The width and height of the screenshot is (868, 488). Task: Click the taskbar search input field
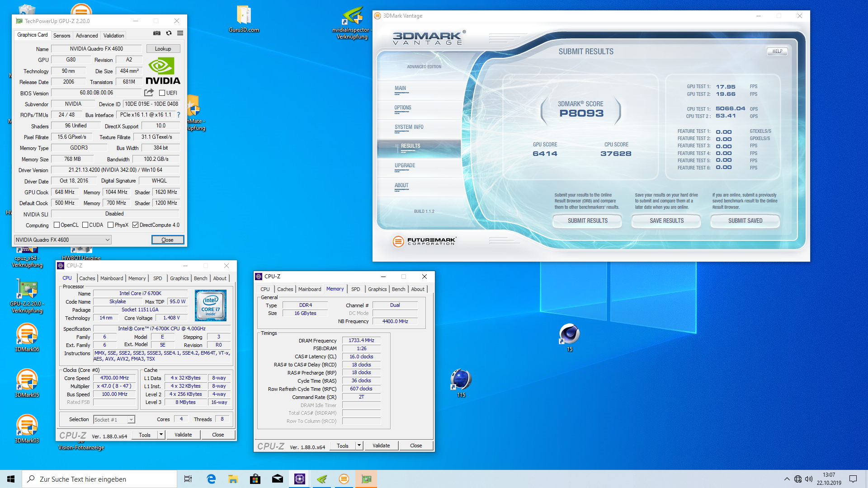(x=99, y=479)
